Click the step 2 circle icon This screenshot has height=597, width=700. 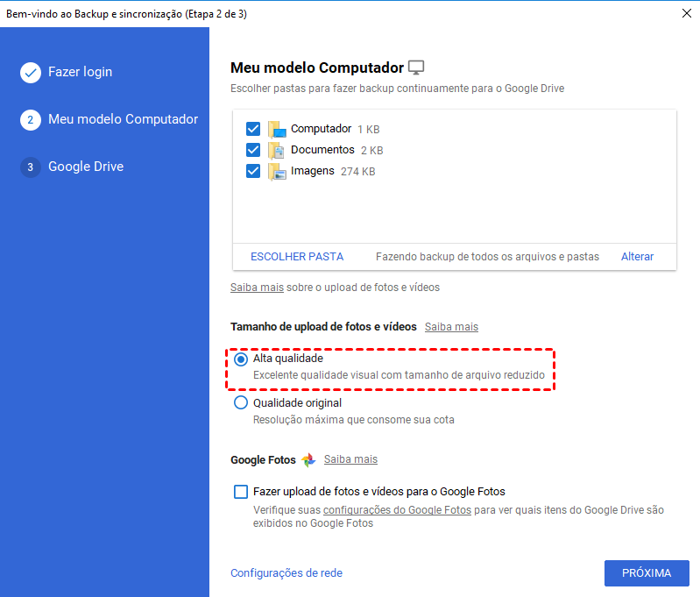(31, 120)
